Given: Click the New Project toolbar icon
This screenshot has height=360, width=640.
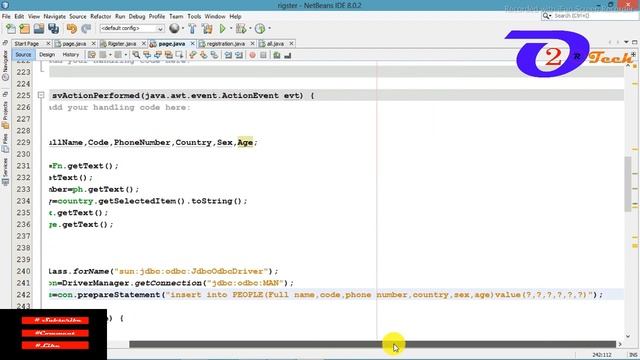Looking at the screenshot, I should pyautogui.click(x=24, y=29).
